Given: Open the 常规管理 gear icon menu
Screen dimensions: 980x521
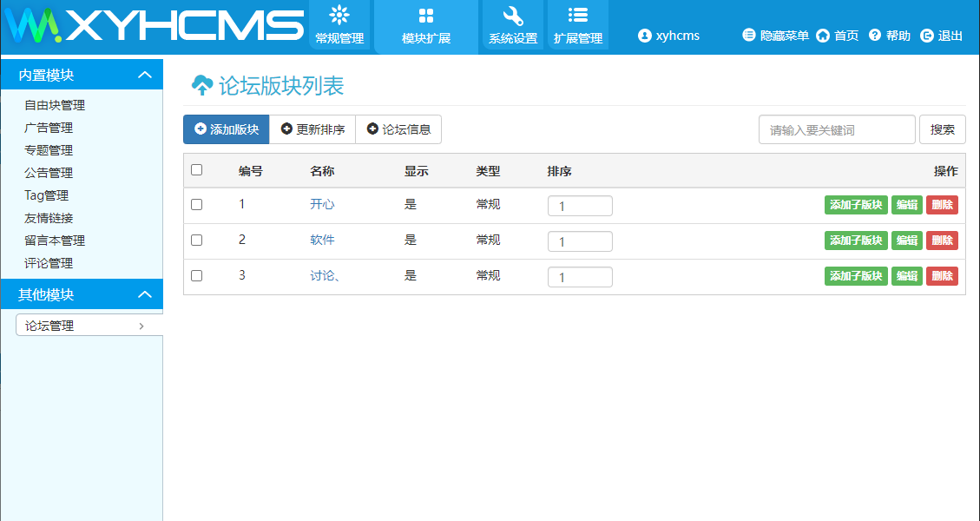Looking at the screenshot, I should point(339,16).
